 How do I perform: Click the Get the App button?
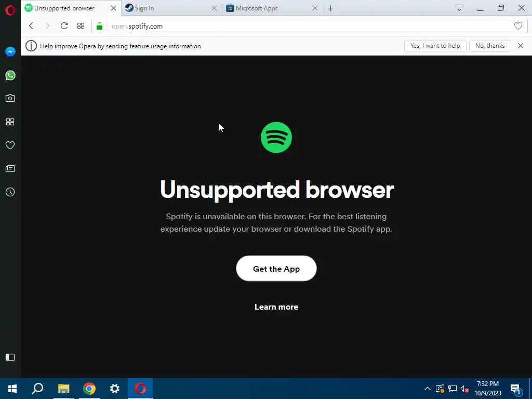276,269
